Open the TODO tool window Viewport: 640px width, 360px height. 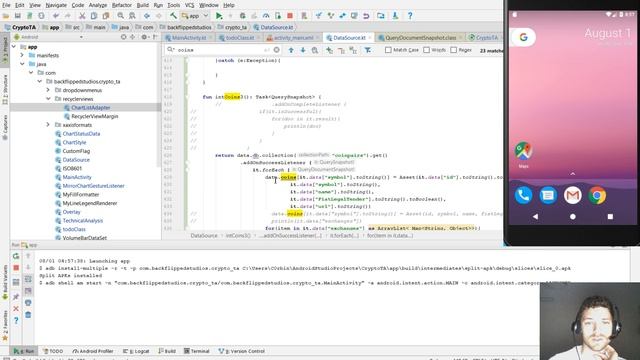(x=53, y=351)
